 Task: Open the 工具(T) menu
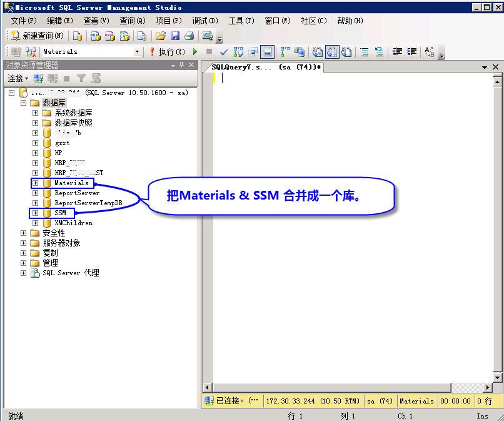click(x=241, y=21)
